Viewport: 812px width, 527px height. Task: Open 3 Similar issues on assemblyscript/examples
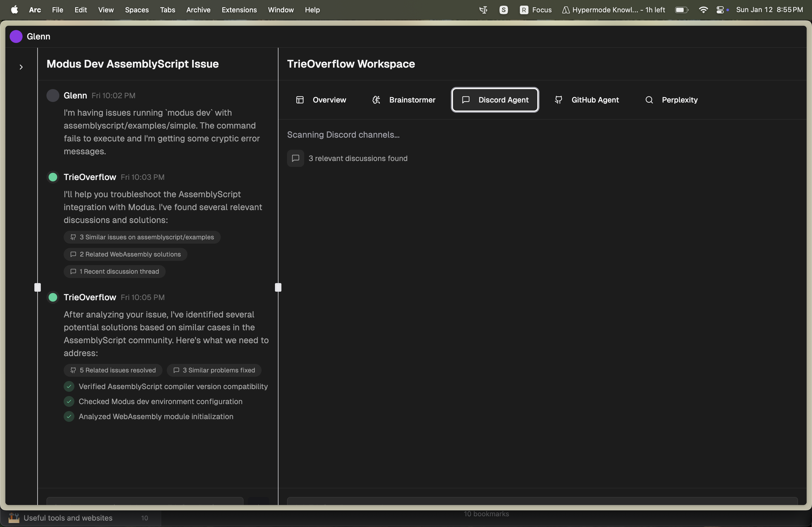coord(142,237)
